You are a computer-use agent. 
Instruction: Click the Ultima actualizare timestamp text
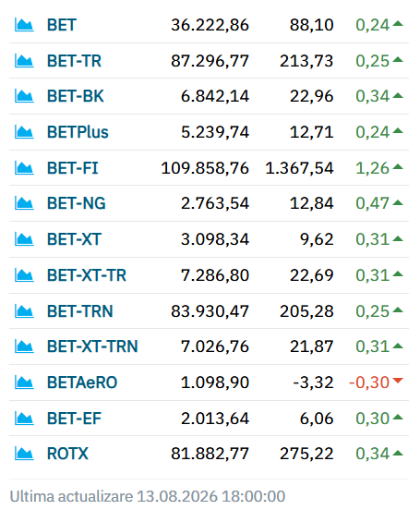148,496
